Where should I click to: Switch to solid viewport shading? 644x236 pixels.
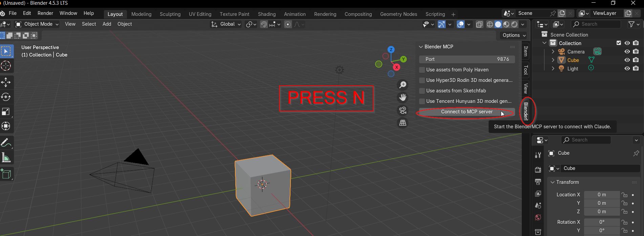click(x=498, y=24)
